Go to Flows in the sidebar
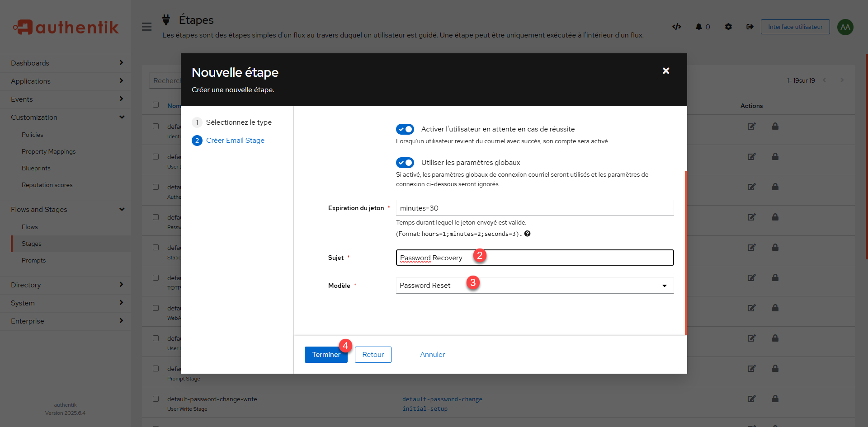The height and width of the screenshot is (427, 868). coord(30,227)
